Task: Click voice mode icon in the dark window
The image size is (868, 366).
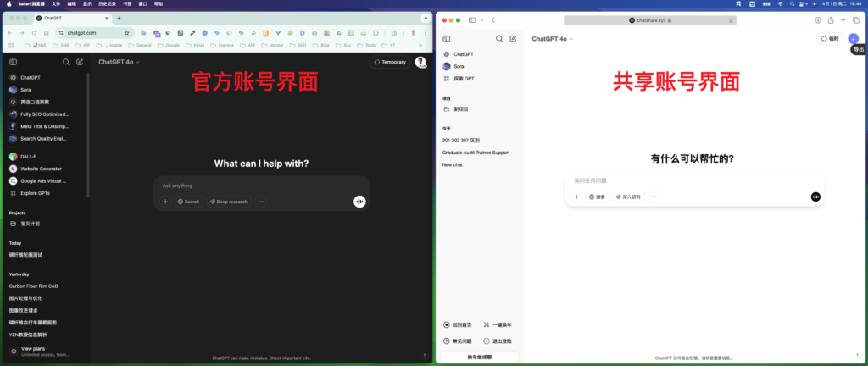Action: (x=360, y=202)
